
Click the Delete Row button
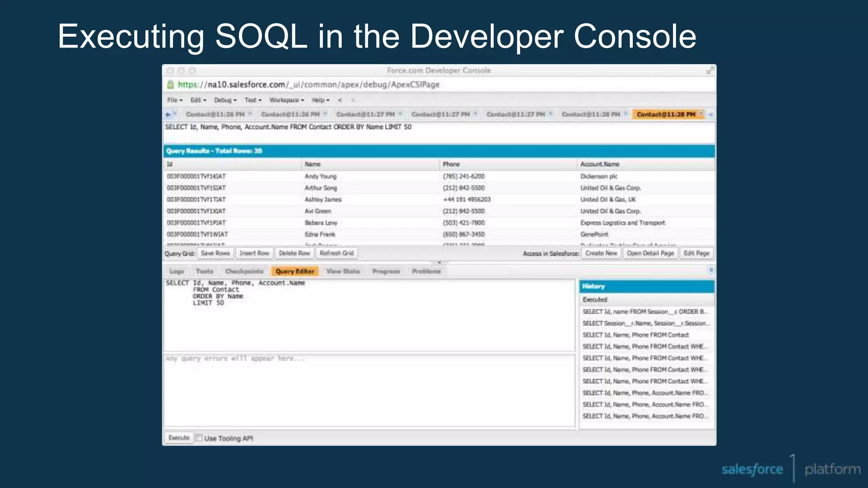click(x=295, y=253)
